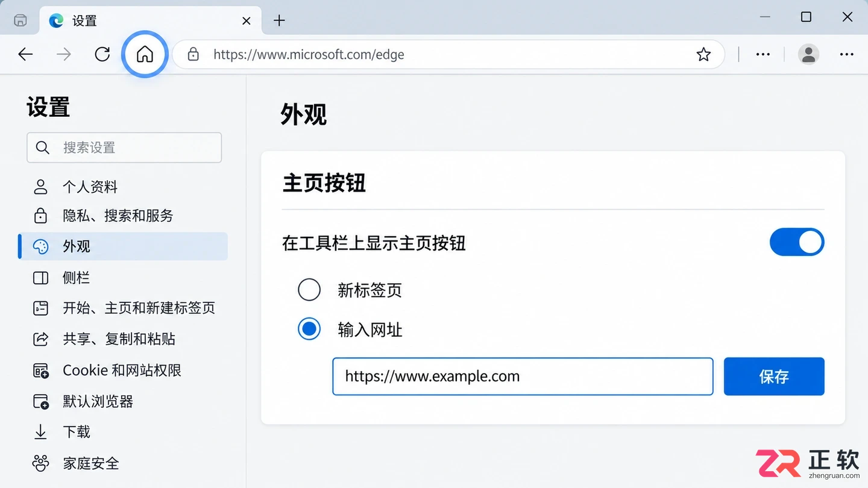Select the 输入网址 radio button

pos(309,330)
